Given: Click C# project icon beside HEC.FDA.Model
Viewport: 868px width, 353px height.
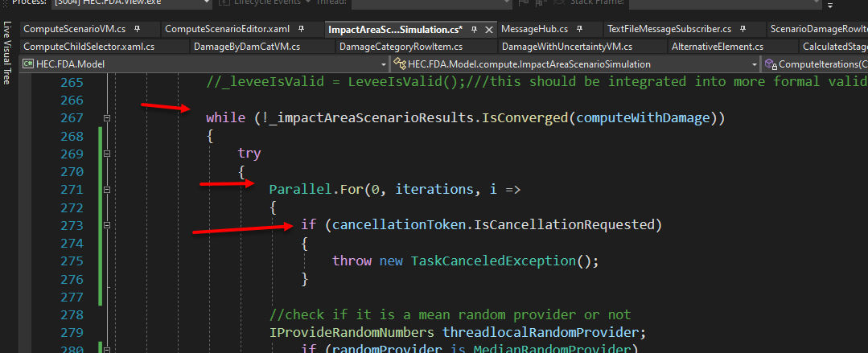Looking at the screenshot, I should (27, 64).
